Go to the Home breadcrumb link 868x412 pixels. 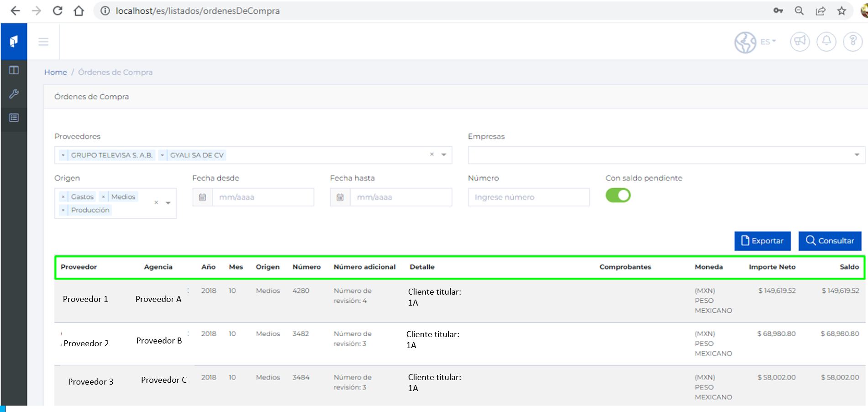point(55,72)
